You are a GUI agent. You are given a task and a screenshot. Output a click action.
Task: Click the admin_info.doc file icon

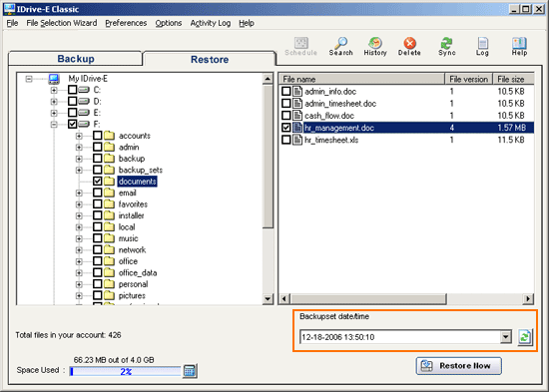coord(297,92)
